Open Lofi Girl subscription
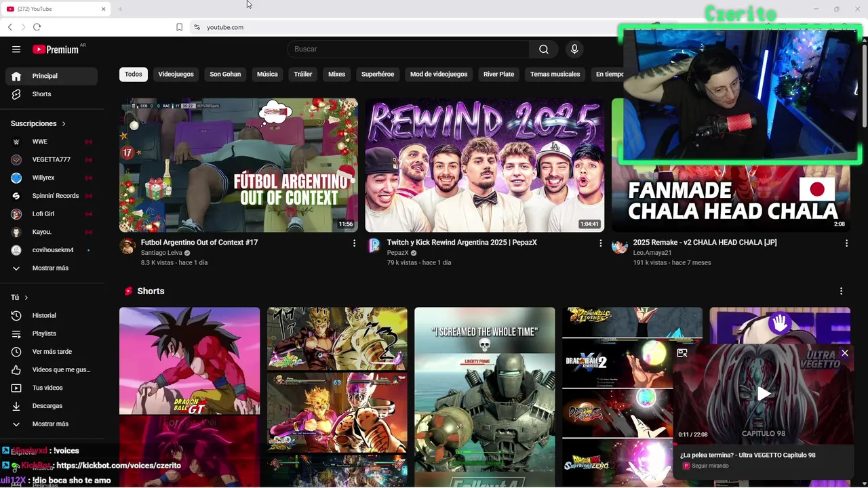The width and height of the screenshot is (868, 488). (x=52, y=213)
